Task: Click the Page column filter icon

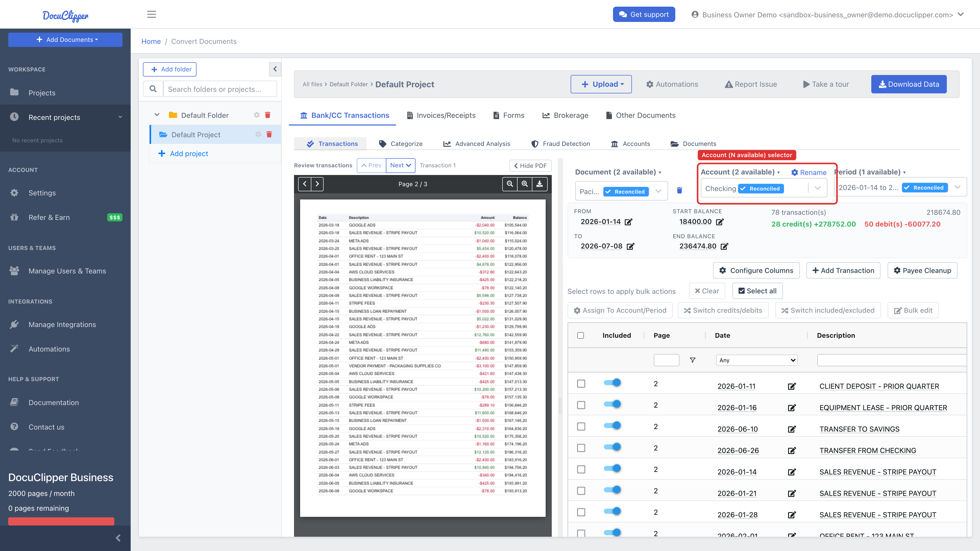Action: coord(692,360)
